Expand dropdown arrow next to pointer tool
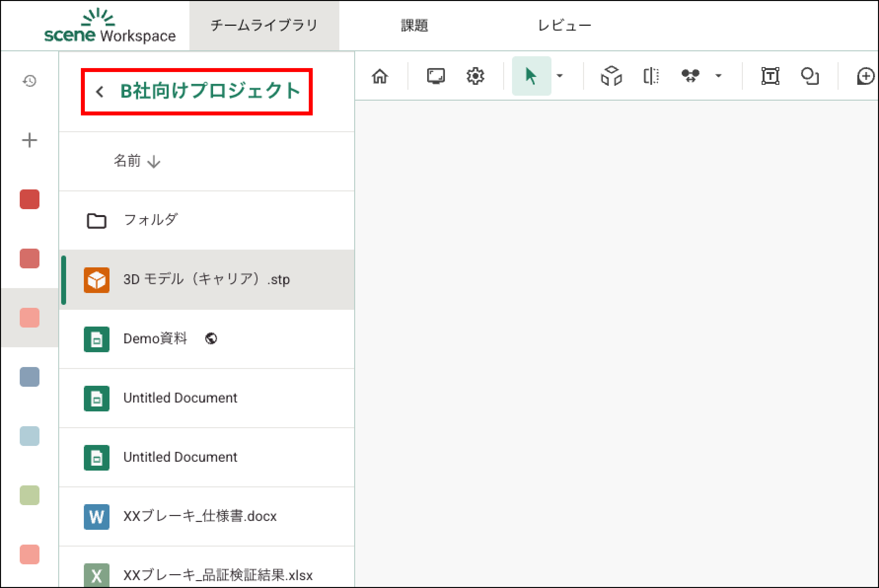The image size is (879, 588). point(560,76)
